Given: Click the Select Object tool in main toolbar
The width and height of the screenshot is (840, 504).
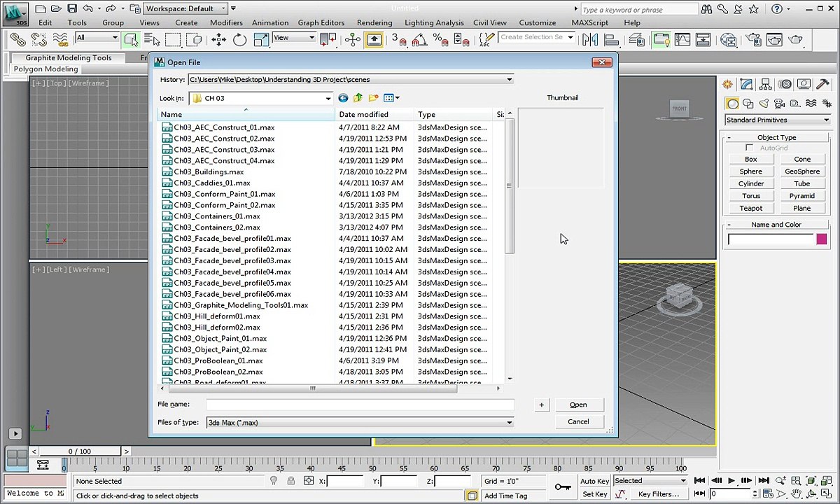Looking at the screenshot, I should (x=130, y=40).
